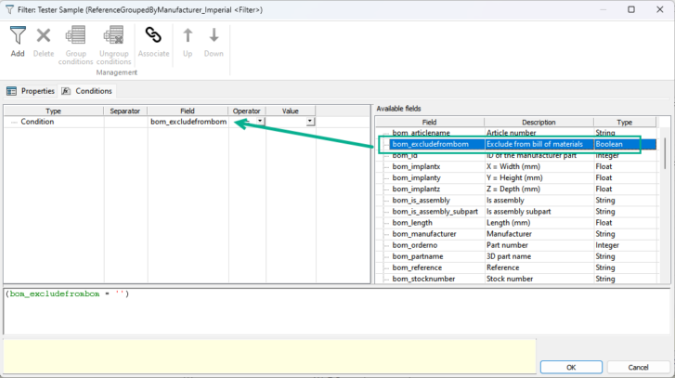Click the Field column header in Available fields

tap(429, 122)
